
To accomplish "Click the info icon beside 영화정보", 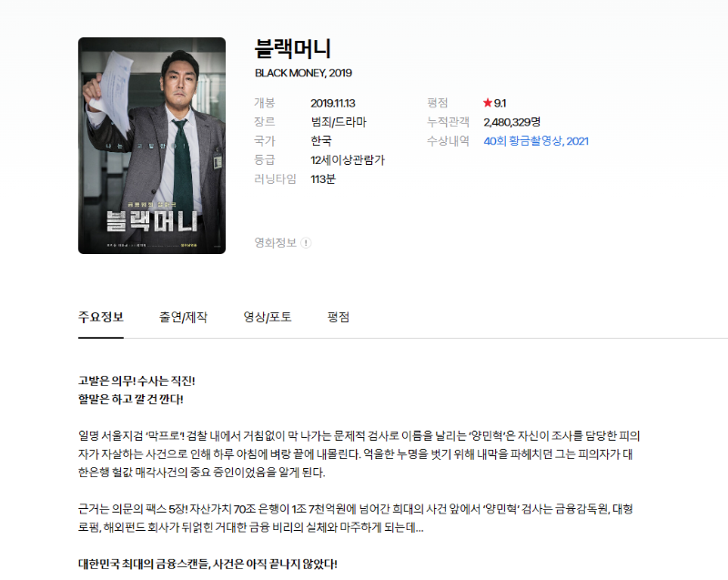I will tap(307, 243).
